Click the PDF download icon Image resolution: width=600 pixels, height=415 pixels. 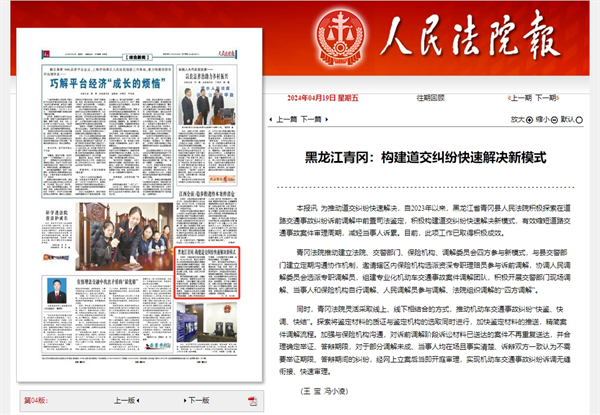point(252,400)
